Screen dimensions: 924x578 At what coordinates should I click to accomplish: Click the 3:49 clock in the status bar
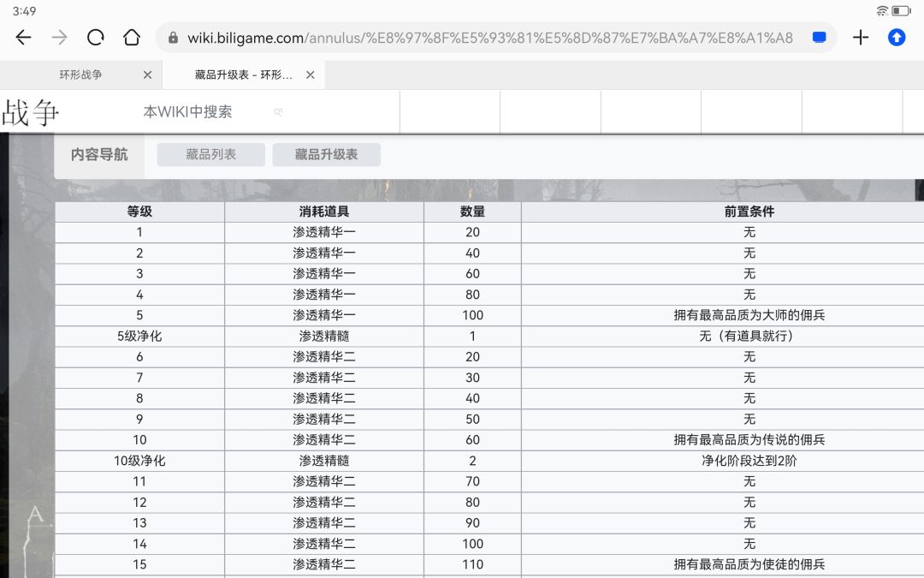point(24,10)
